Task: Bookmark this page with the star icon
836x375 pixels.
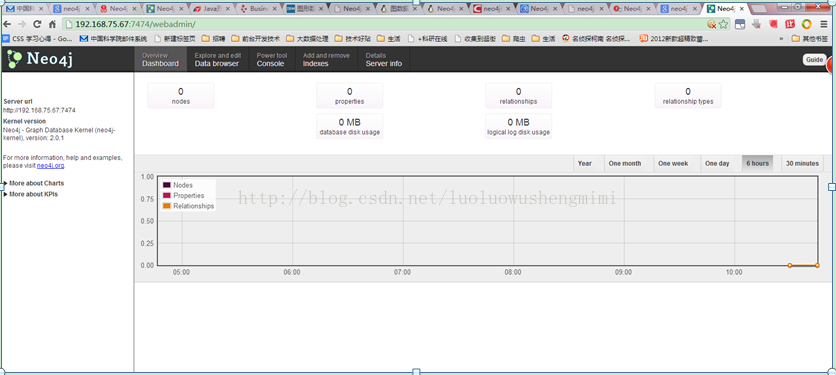Action: point(723,24)
